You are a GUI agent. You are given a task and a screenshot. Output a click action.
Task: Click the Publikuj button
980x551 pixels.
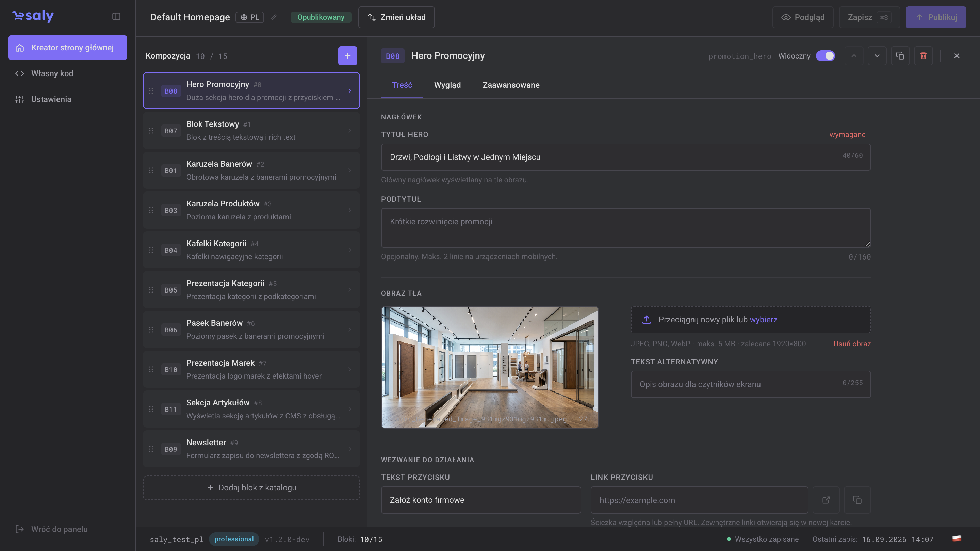tap(936, 17)
